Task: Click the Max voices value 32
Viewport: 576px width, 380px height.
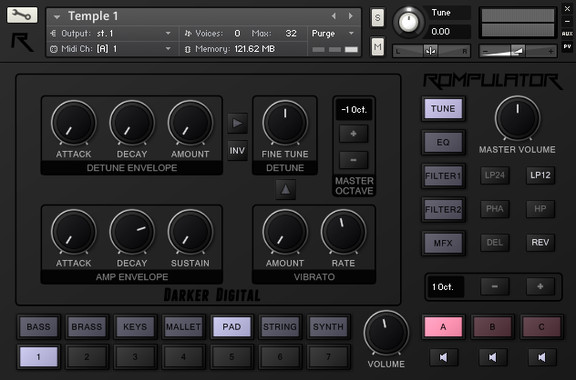Action: coord(291,33)
